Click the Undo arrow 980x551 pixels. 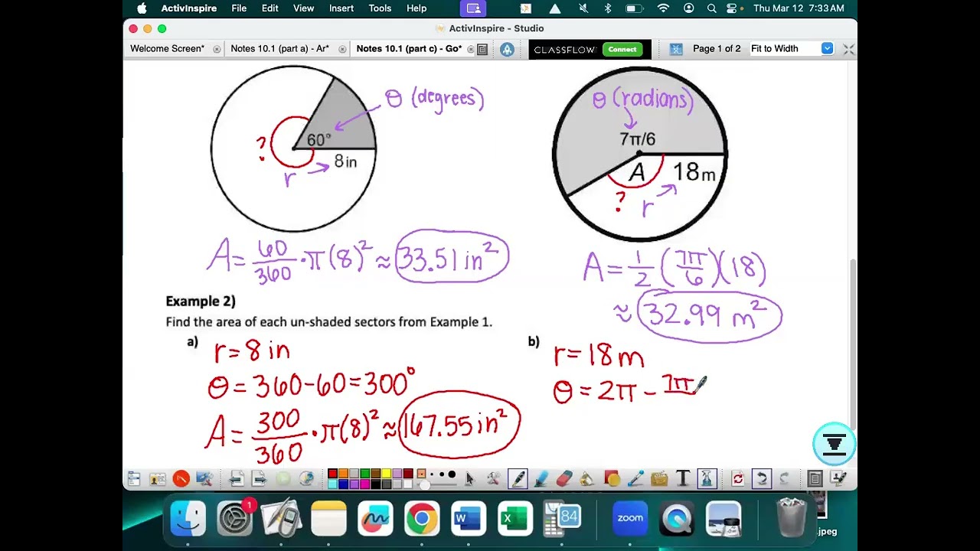pos(761,479)
